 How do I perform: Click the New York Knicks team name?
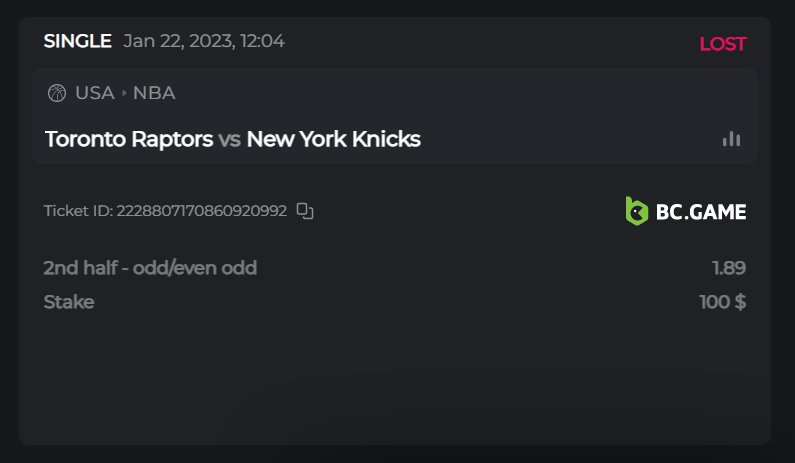(x=333, y=139)
